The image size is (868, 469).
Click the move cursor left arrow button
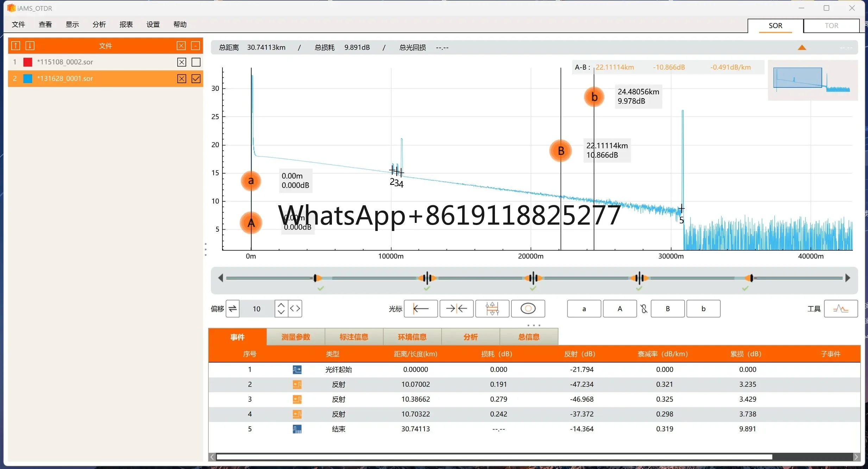pos(421,309)
